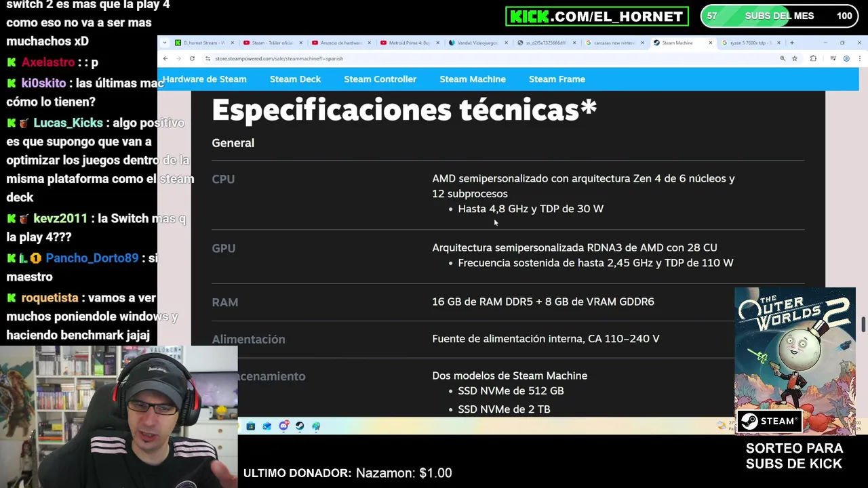Close the active Steam Machine tab
The height and width of the screenshot is (488, 868).
tap(710, 43)
